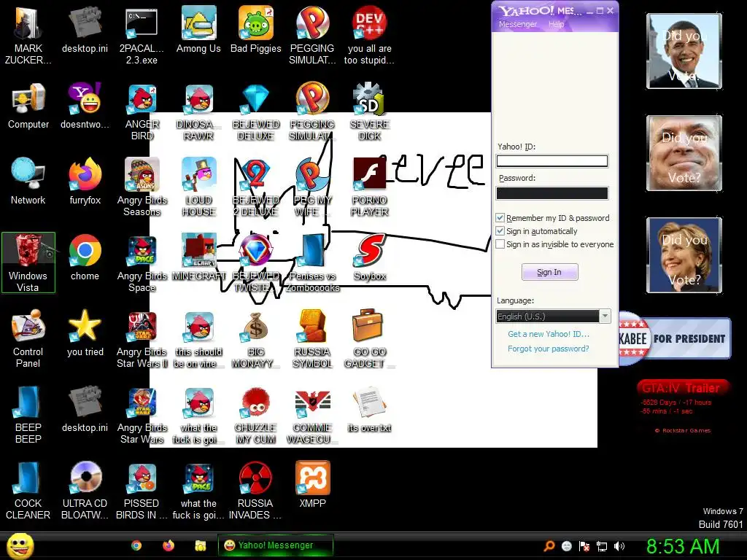The image size is (747, 560).
Task: Select Yahoo! Messenger taskbar button
Action: (x=275, y=545)
